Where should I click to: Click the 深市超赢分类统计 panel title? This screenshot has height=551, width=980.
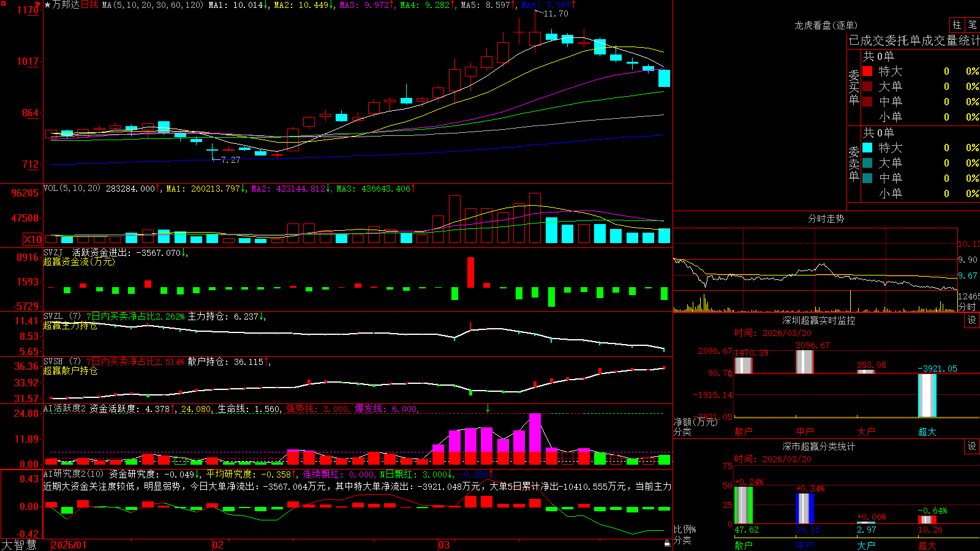(818, 446)
